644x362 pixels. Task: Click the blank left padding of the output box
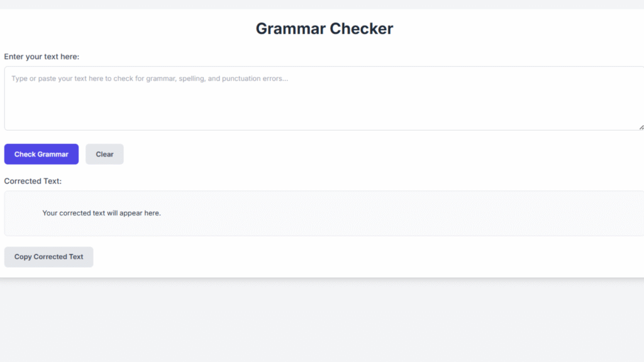coord(23,213)
